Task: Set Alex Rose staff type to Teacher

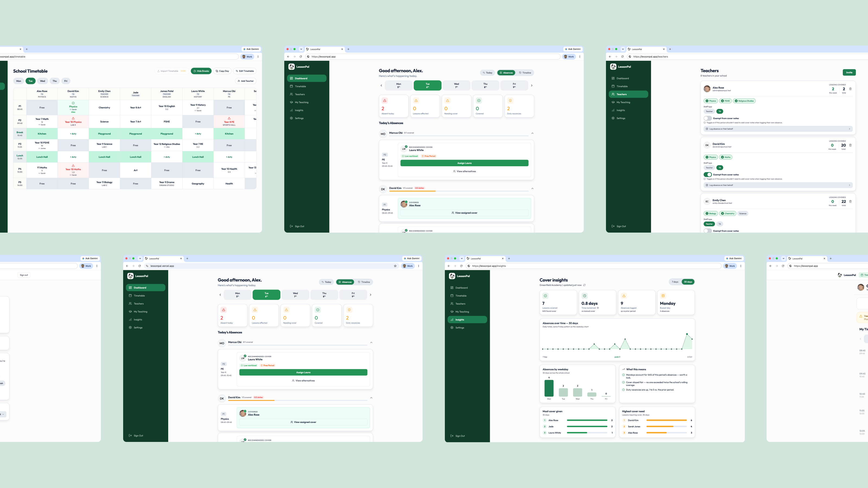Action: pyautogui.click(x=709, y=111)
